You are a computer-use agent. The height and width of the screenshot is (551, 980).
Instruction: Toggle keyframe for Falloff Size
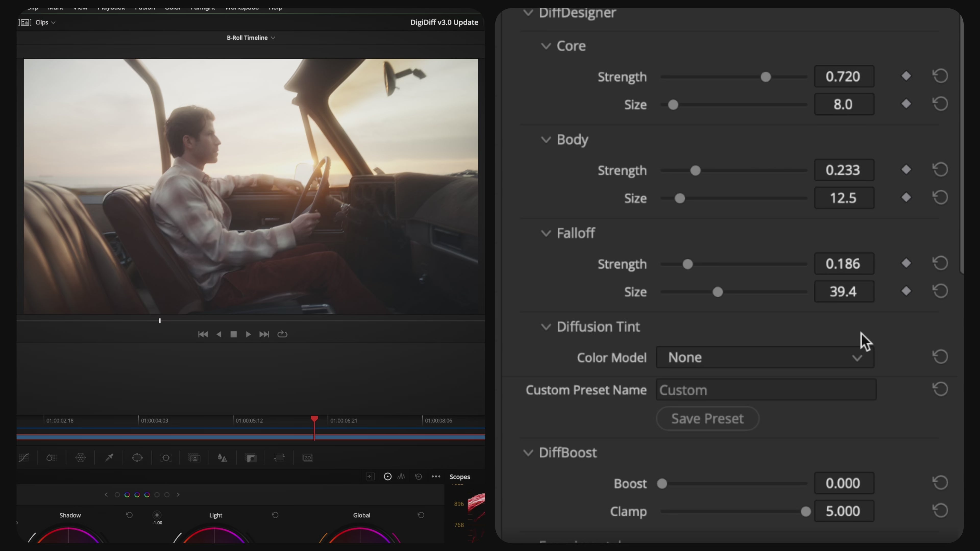pyautogui.click(x=906, y=291)
